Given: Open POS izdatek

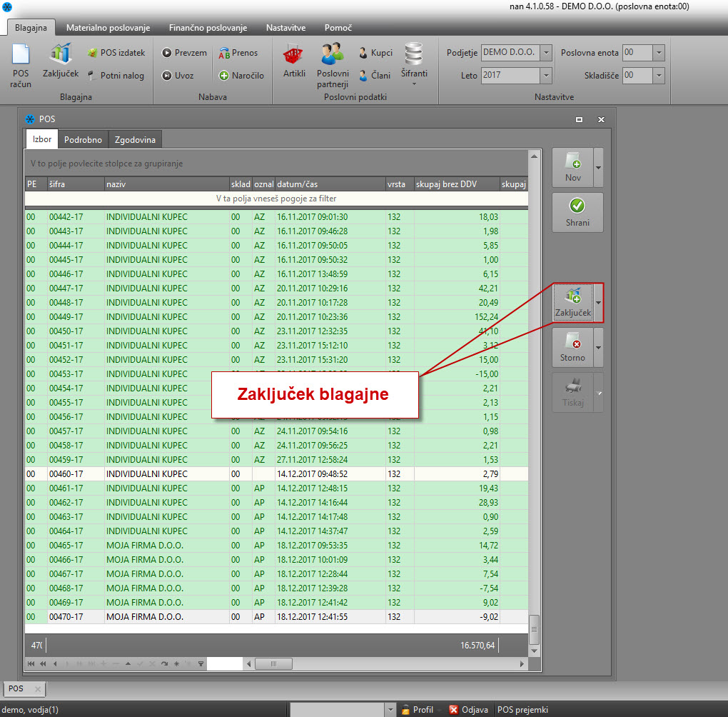Looking at the screenshot, I should click(116, 53).
